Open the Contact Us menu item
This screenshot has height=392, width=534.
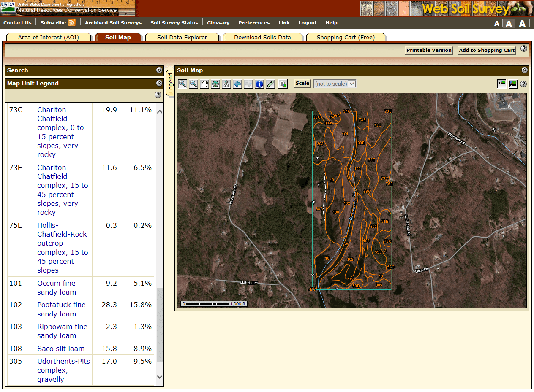[17, 23]
